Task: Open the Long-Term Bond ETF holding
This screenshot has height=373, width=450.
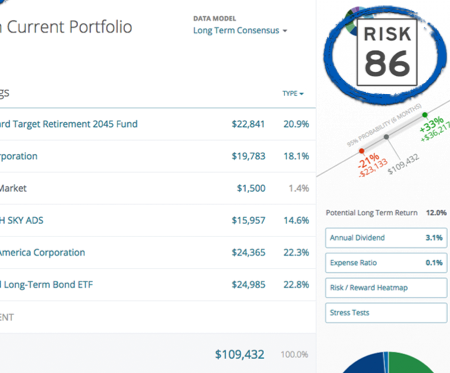Action: (46, 285)
